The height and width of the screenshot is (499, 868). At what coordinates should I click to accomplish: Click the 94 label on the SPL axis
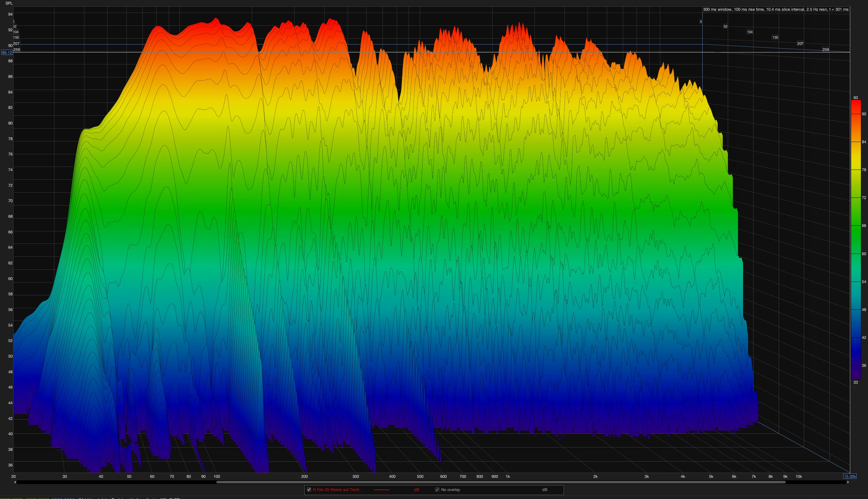pyautogui.click(x=10, y=14)
